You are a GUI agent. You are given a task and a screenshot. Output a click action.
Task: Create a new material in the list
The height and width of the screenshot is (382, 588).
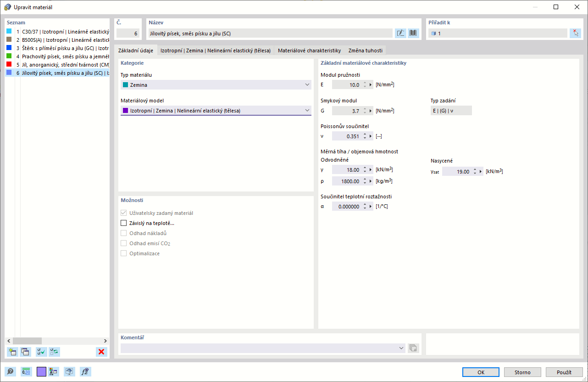click(12, 352)
